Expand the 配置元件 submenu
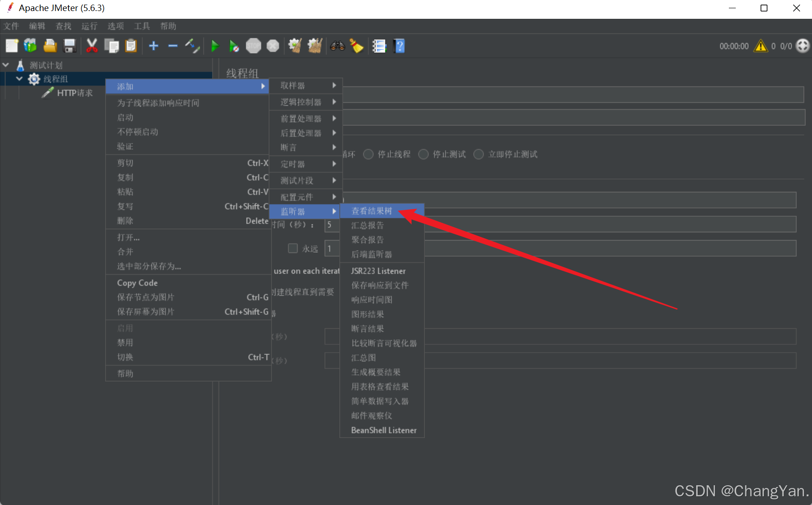812x505 pixels. [x=306, y=197]
